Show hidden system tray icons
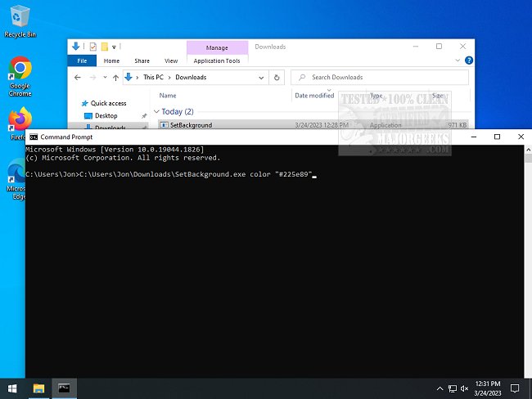 (x=440, y=388)
